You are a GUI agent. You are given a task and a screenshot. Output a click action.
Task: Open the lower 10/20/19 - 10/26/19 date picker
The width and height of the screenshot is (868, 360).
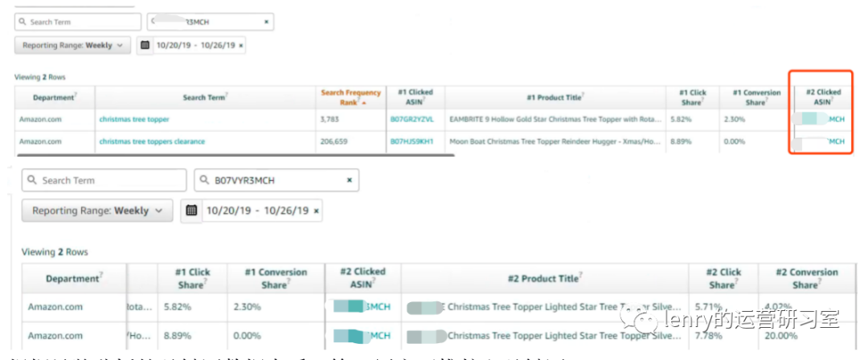coord(257,211)
